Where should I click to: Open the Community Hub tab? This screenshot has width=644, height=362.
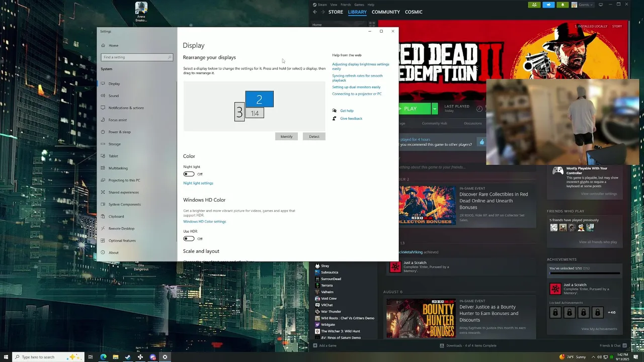[x=434, y=123]
